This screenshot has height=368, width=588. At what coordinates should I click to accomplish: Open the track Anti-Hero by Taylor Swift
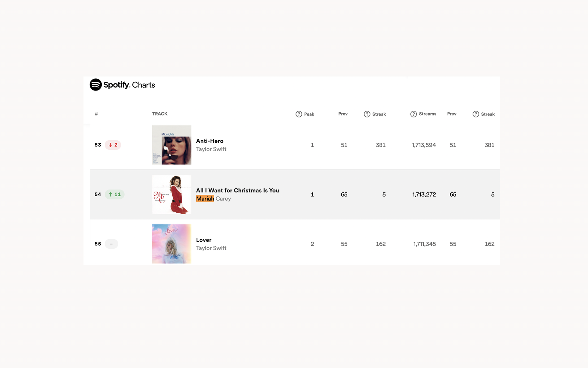point(209,141)
